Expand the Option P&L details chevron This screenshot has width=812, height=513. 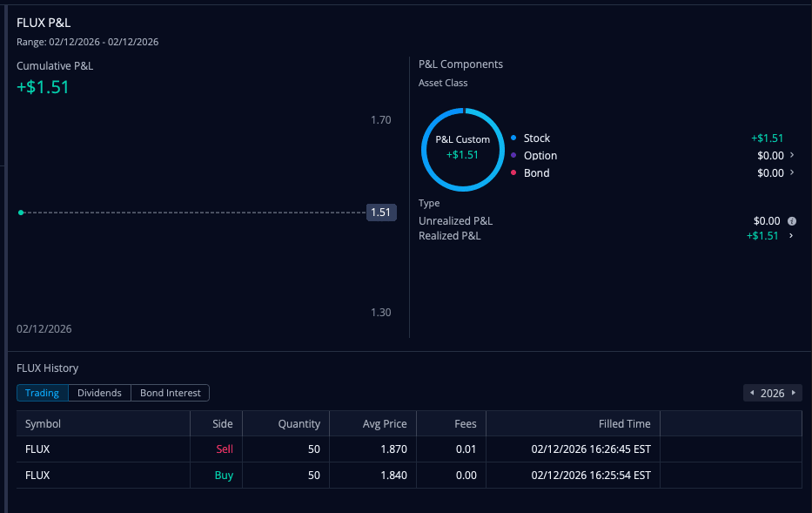[x=792, y=155]
